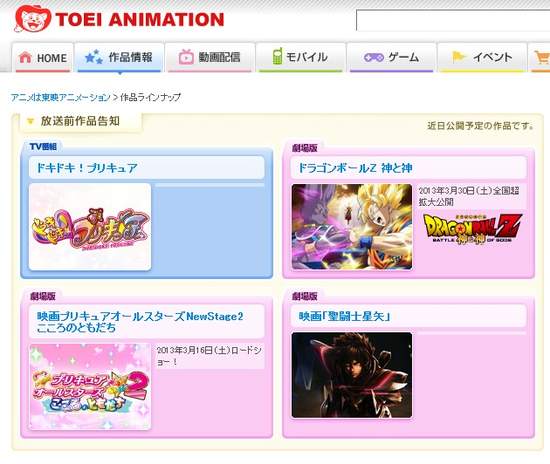This screenshot has width=550, height=464.
Task: Click the pink TV icon for 動画配信
Action: point(186,57)
